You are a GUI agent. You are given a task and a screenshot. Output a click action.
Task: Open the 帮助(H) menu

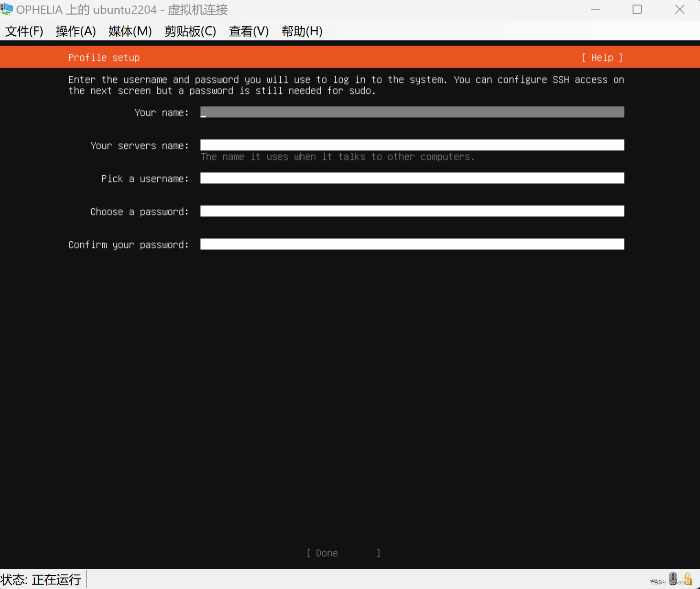coord(302,31)
